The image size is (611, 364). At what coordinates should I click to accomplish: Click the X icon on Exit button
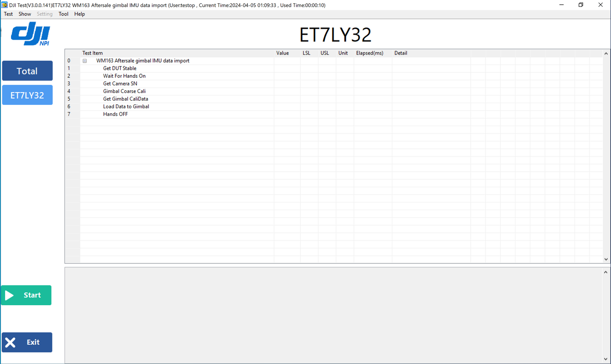coord(11,342)
